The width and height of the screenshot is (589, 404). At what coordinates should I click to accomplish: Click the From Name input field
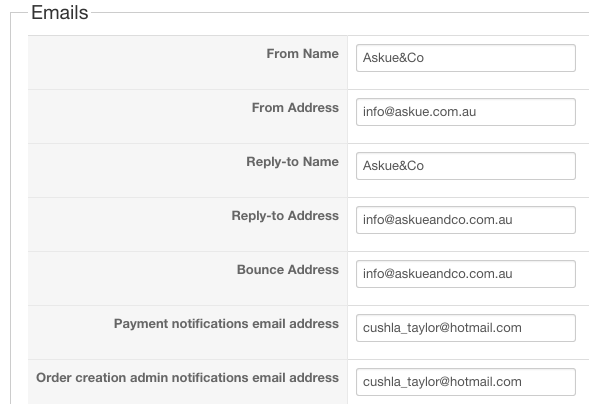pos(466,58)
